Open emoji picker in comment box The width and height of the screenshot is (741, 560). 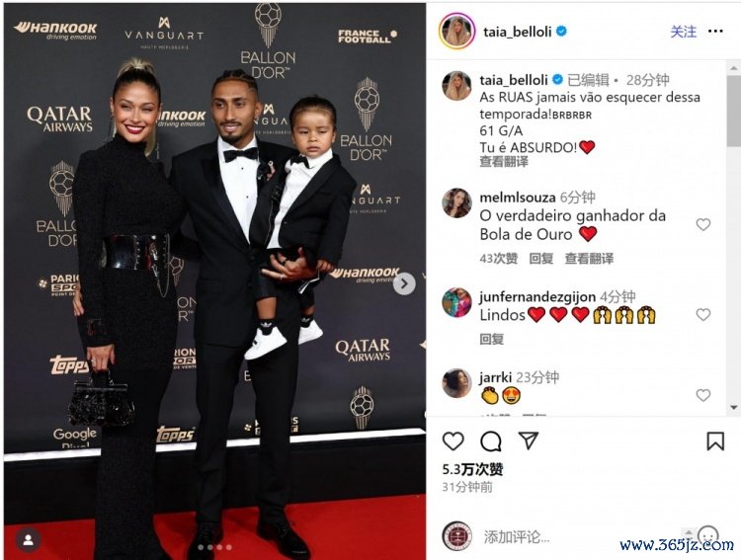click(x=707, y=536)
